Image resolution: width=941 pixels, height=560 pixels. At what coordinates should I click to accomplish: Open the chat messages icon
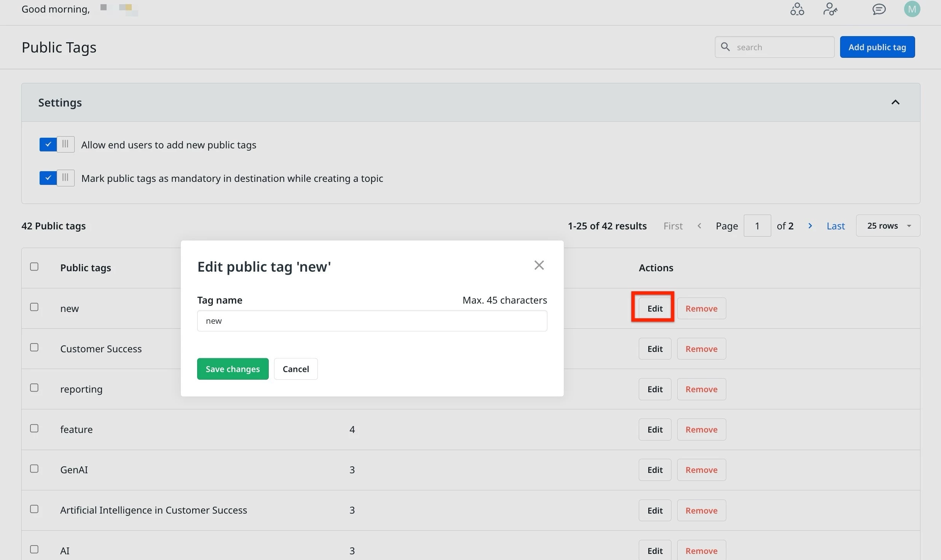coord(879,9)
